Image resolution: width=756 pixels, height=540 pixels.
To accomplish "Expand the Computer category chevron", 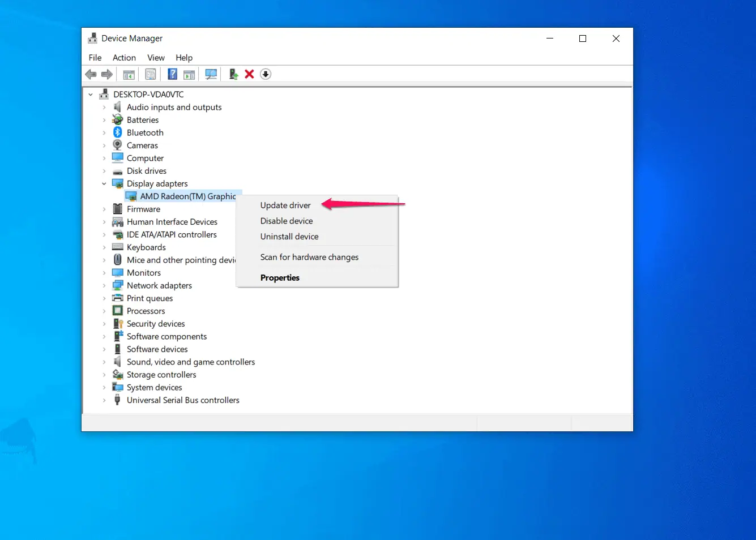I will tap(104, 158).
